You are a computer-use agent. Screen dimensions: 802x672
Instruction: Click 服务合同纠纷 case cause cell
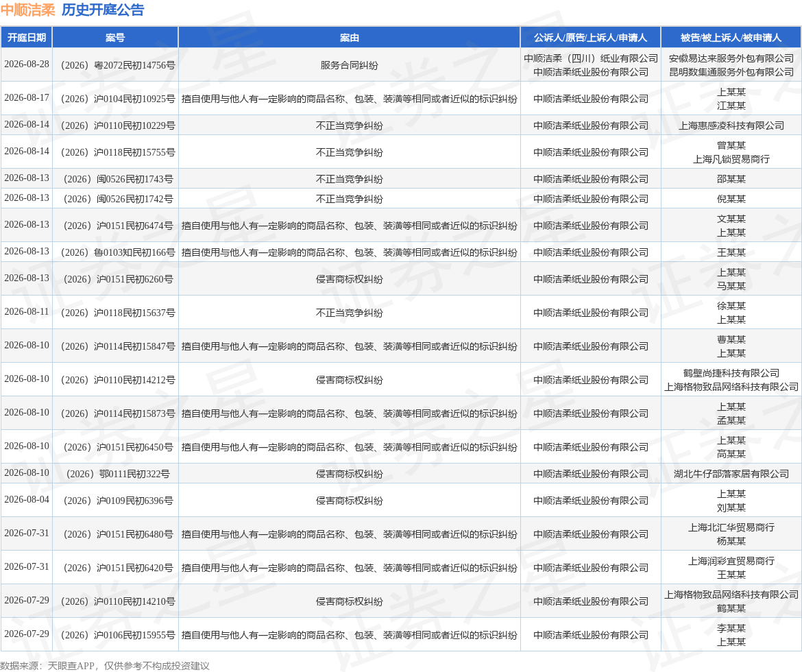(x=350, y=66)
